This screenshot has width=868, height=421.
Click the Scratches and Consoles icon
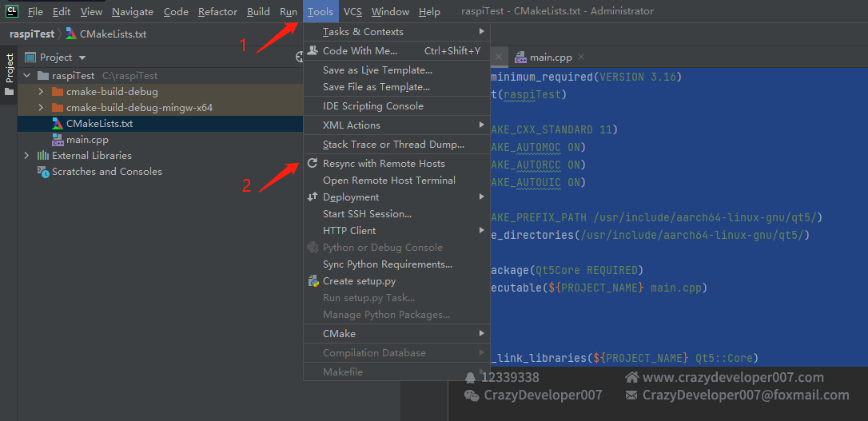tap(43, 172)
